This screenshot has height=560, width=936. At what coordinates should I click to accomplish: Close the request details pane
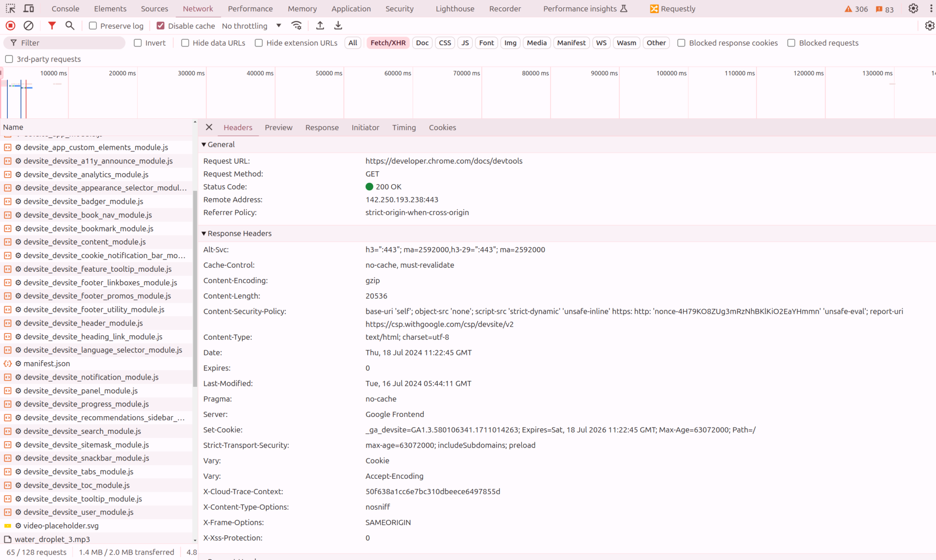pyautogui.click(x=209, y=127)
